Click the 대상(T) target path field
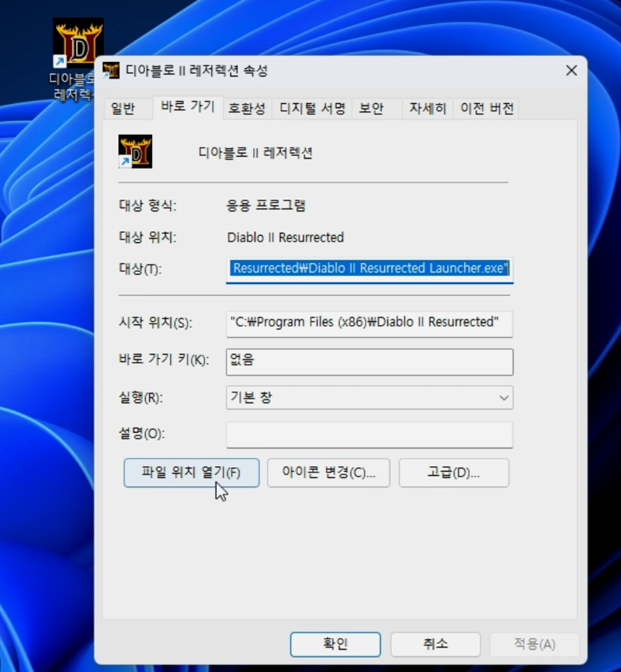 click(369, 269)
